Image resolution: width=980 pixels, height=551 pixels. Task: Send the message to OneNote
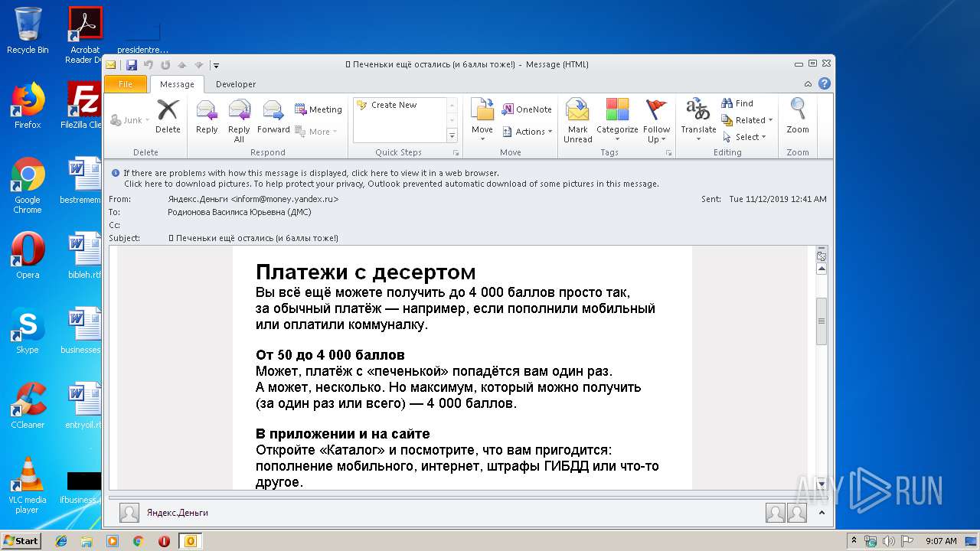click(x=527, y=109)
